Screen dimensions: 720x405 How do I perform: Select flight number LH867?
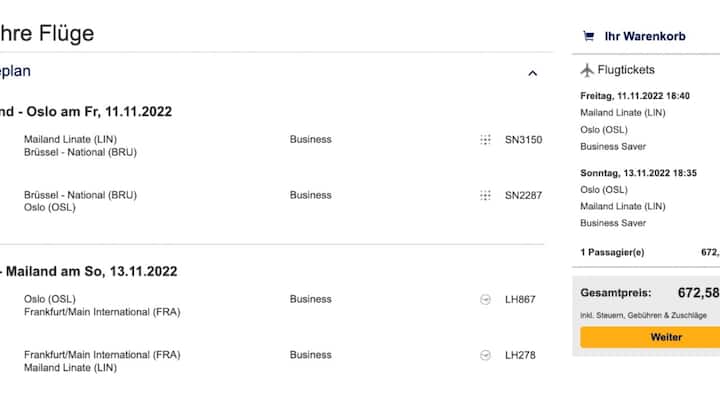(x=520, y=299)
